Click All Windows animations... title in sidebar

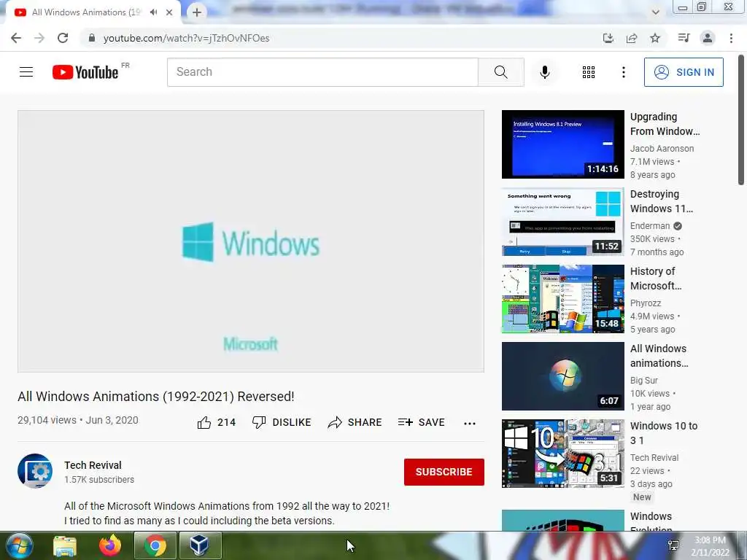click(x=659, y=356)
